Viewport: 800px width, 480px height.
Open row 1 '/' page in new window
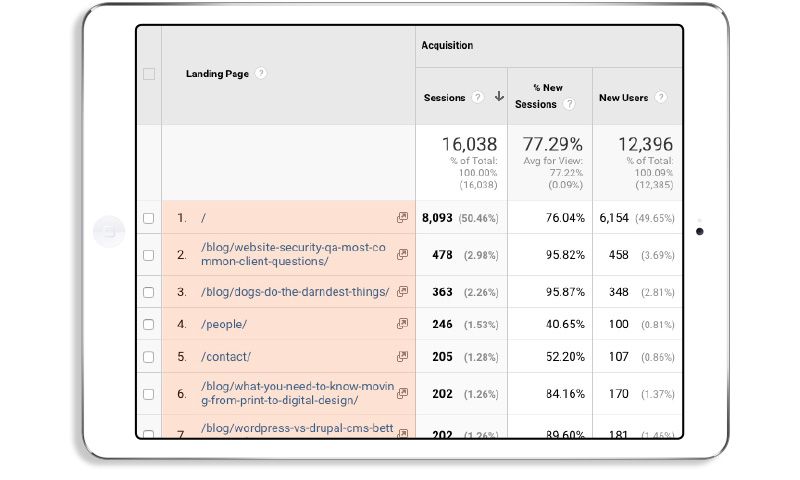pos(403,217)
